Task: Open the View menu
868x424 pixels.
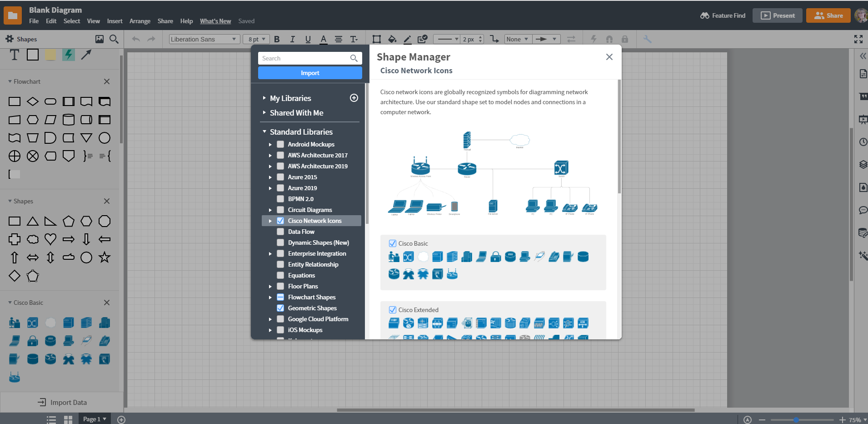Action: (93, 21)
